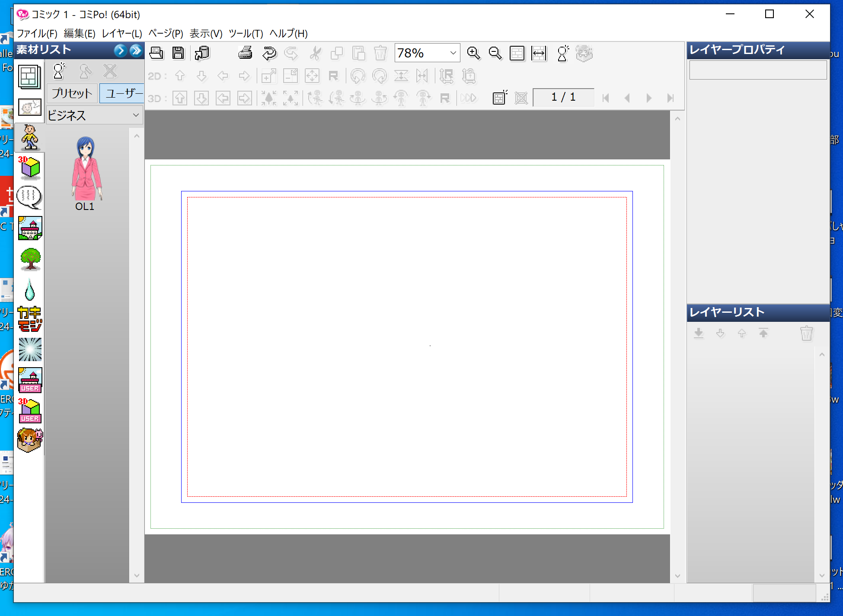The height and width of the screenshot is (616, 843).
Task: Open the zoom percentage dropdown
Action: point(453,53)
